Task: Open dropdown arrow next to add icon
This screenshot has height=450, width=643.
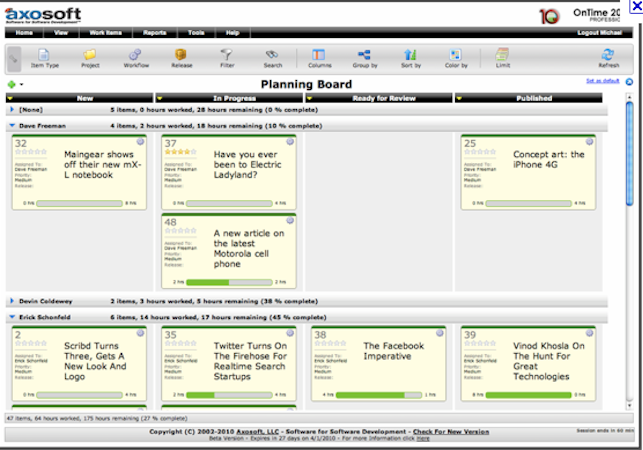Action: click(x=21, y=85)
